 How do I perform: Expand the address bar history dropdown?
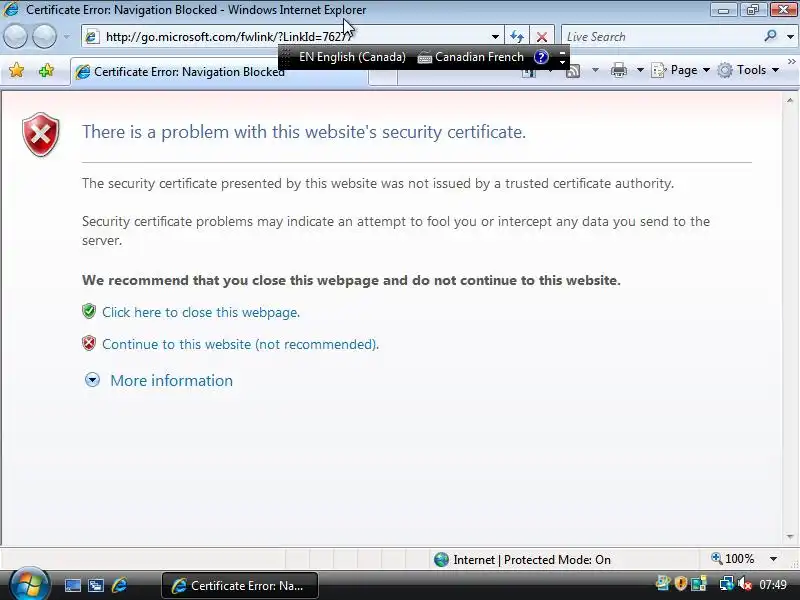[x=495, y=37]
